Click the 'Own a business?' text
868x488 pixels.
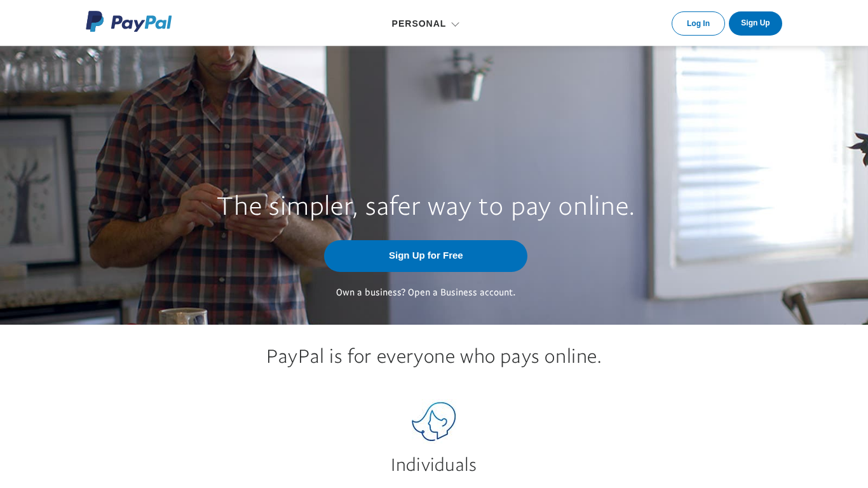(x=370, y=292)
